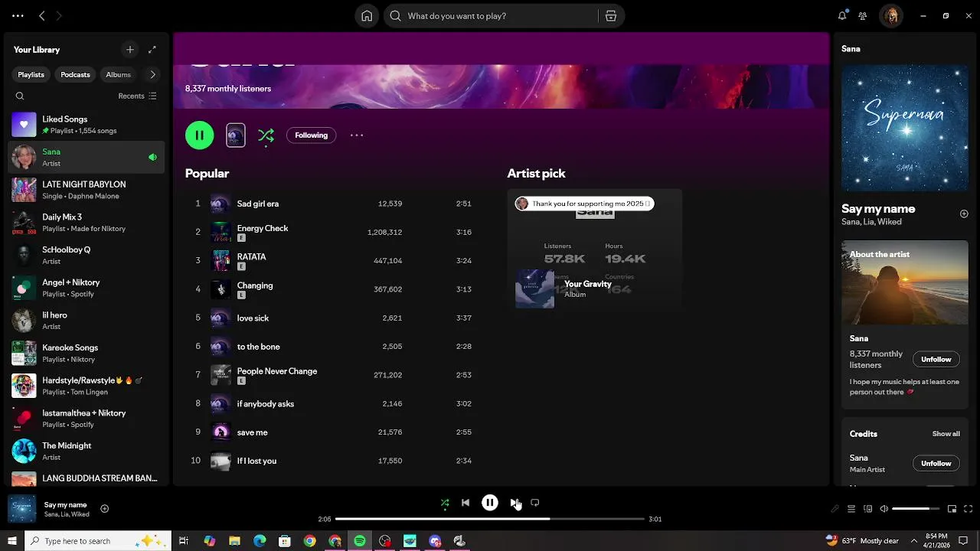
Task: Filter library by Albums
Action: point(118,74)
